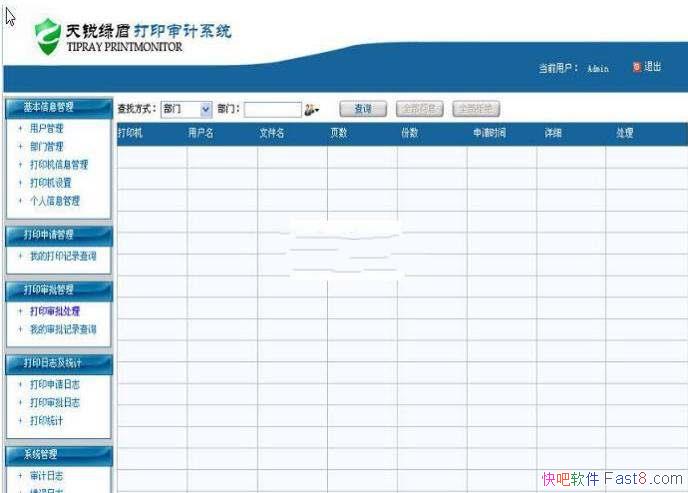Log out via the 退出 link
Screen dimensions: 688x493
[652, 67]
